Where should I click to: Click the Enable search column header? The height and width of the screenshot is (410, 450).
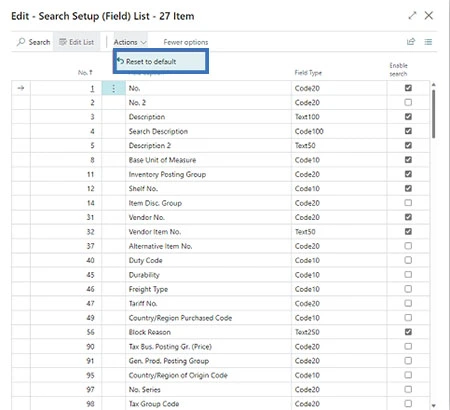click(x=399, y=69)
